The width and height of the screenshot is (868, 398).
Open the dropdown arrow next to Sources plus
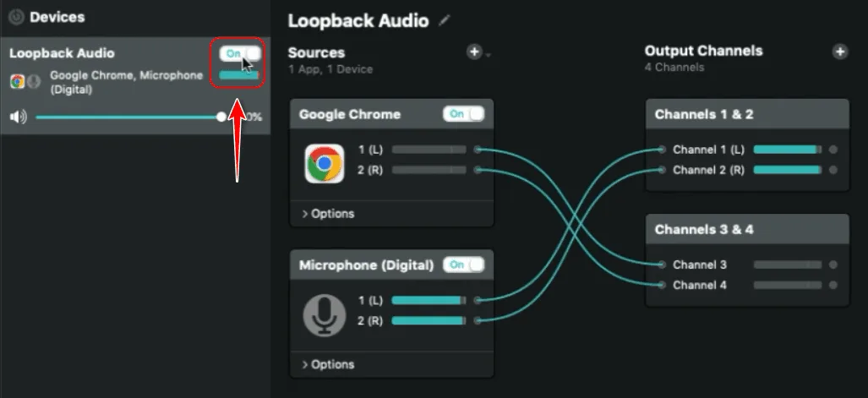click(488, 55)
